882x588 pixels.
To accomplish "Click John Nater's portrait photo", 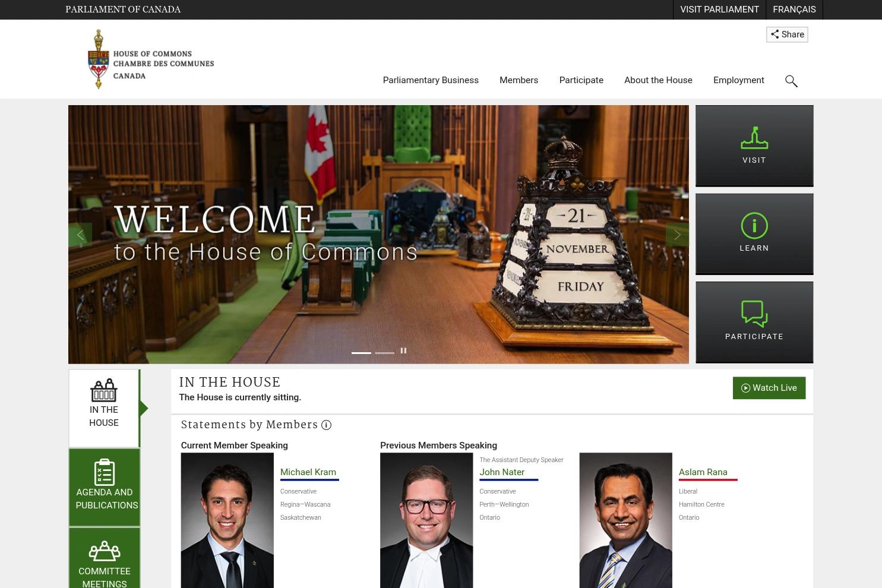I will coord(426,520).
